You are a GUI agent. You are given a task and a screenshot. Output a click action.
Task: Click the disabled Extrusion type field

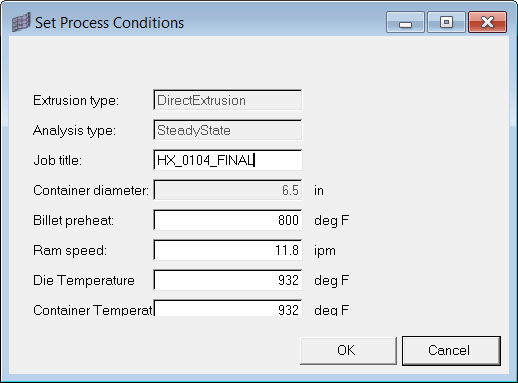[x=228, y=100]
